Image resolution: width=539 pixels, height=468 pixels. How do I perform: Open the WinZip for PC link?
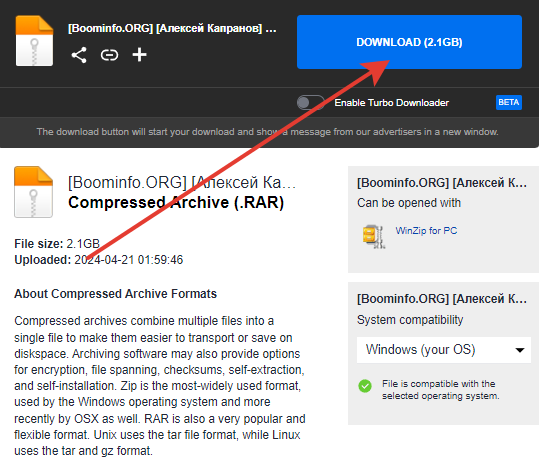426,230
